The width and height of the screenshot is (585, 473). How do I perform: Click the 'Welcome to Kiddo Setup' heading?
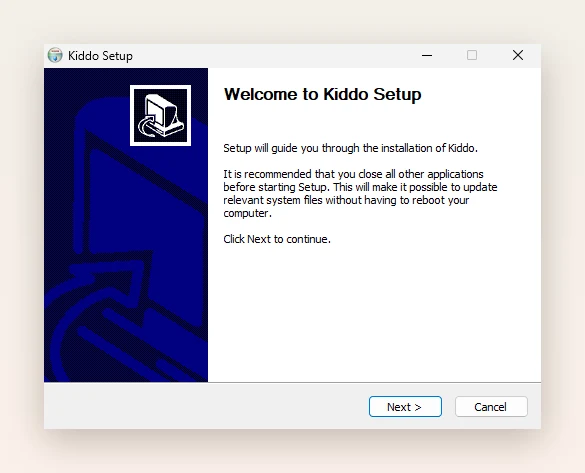point(322,94)
